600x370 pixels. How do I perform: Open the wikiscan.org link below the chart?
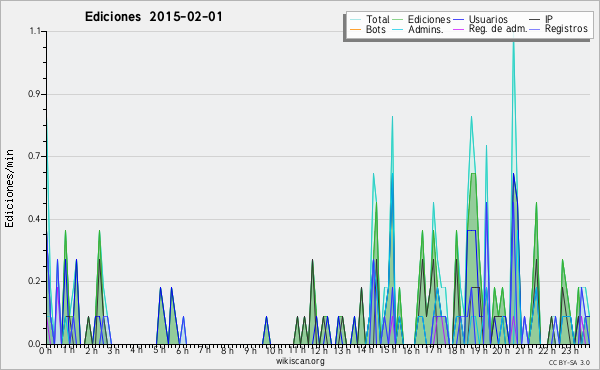[x=300, y=361]
